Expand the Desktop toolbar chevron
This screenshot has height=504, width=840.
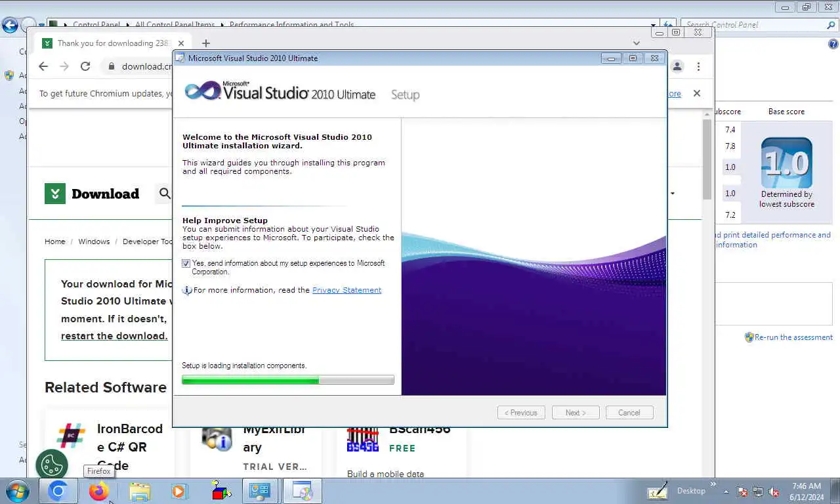713,484
